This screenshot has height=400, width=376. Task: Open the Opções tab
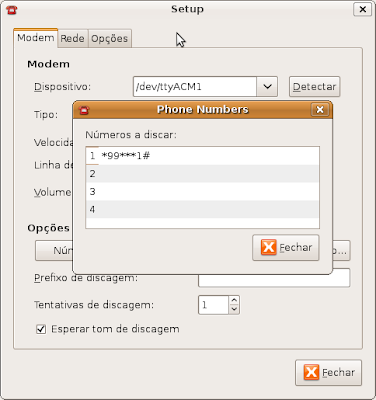click(110, 39)
